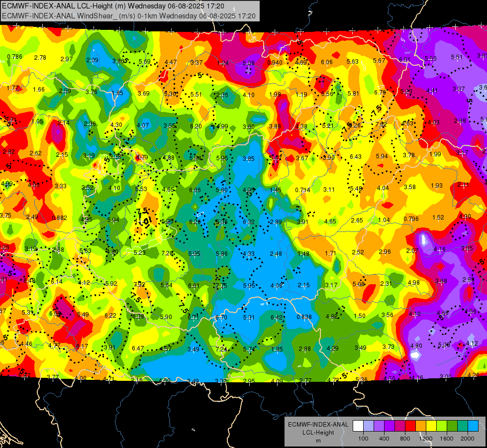Click the dark purple legend swatch after 400

(x=390, y=426)
